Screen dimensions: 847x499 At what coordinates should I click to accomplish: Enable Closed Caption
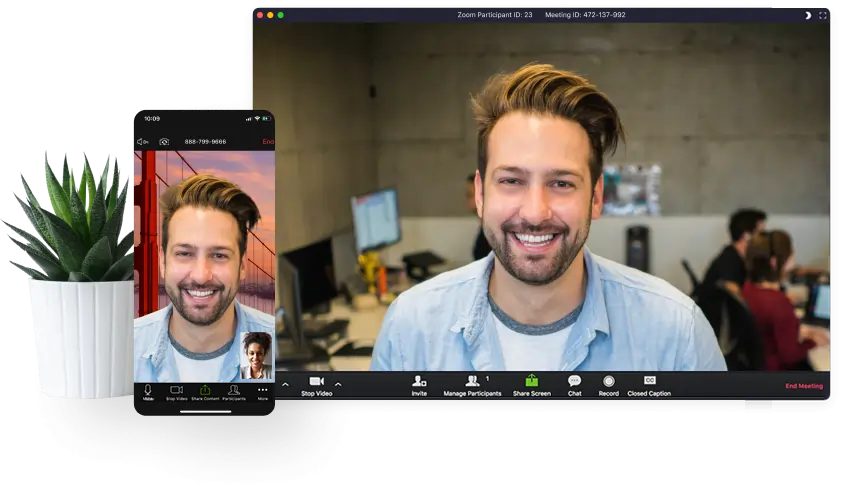click(649, 386)
